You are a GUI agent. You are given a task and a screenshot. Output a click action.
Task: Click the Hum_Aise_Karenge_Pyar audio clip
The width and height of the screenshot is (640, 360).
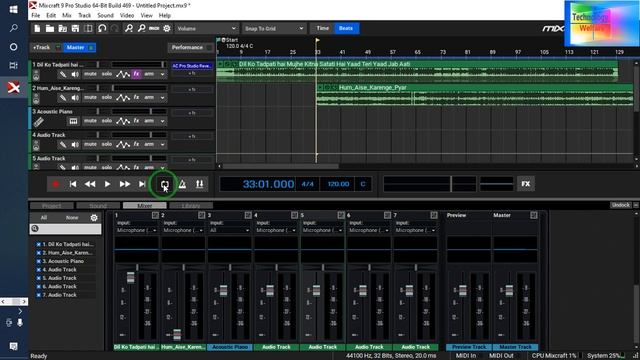pyautogui.click(x=475, y=95)
